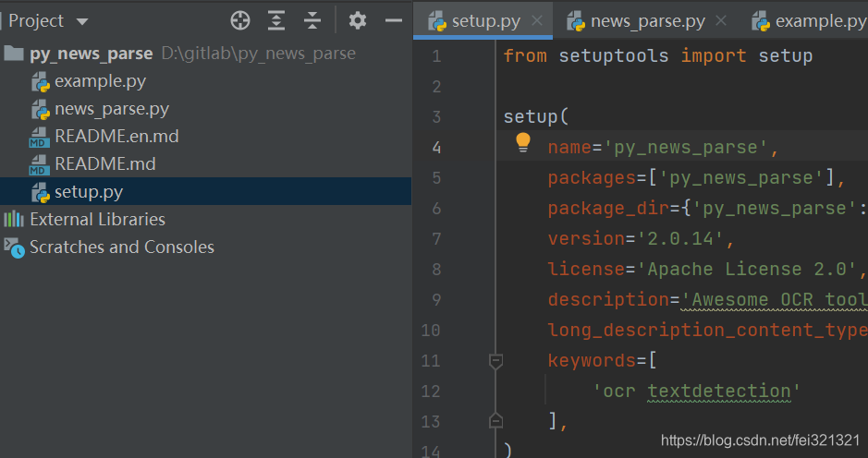Click the Python file icon of setup.py in tree
The image size is (868, 458).
click(x=41, y=192)
